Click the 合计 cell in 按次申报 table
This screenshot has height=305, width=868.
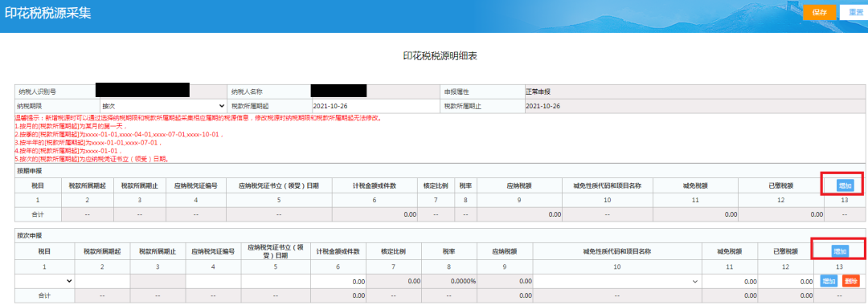[43, 296]
